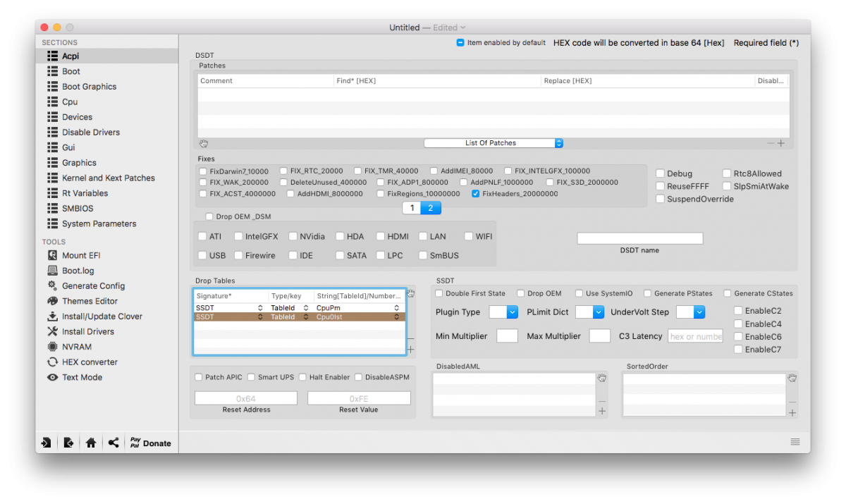This screenshot has height=504, width=846.
Task: Select the Cpu0Ist row in Drop Tables
Action: click(299, 317)
